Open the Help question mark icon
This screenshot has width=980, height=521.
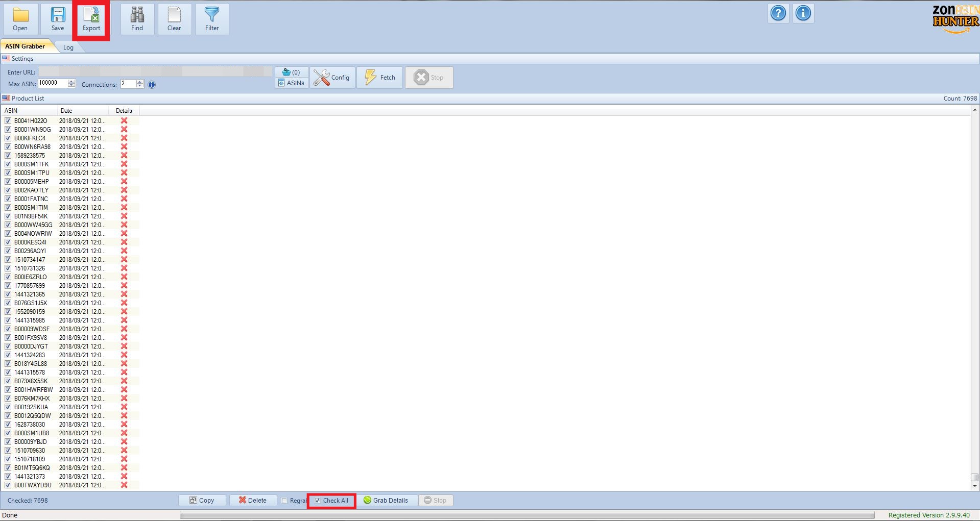tap(778, 13)
